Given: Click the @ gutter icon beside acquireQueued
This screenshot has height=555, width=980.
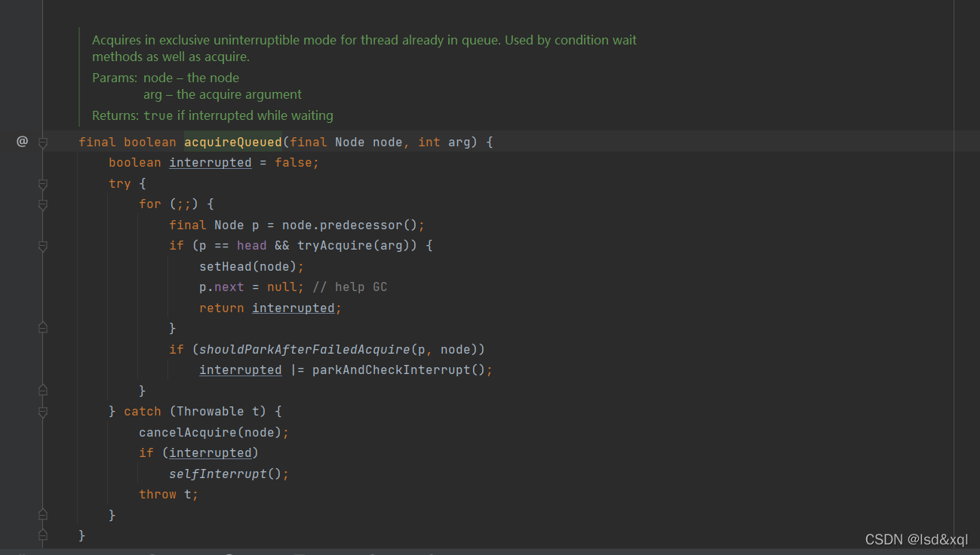Looking at the screenshot, I should pos(22,141).
